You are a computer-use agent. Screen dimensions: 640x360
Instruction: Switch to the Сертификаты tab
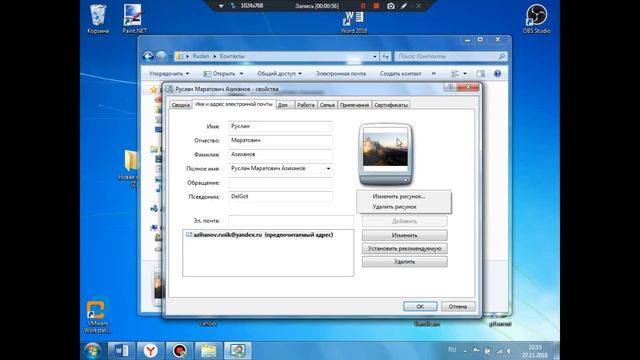pyautogui.click(x=391, y=105)
